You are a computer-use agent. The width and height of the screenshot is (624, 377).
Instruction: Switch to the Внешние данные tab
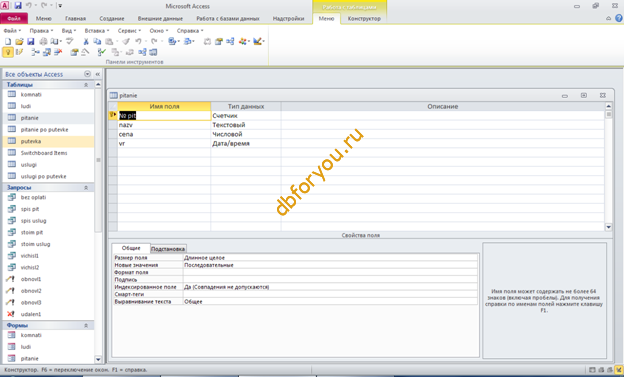tap(160, 18)
